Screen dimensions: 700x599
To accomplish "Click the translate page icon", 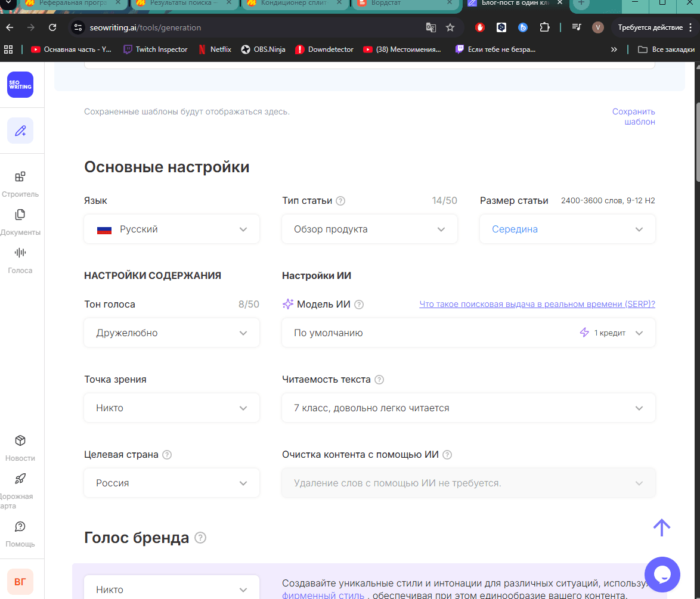I will (431, 27).
